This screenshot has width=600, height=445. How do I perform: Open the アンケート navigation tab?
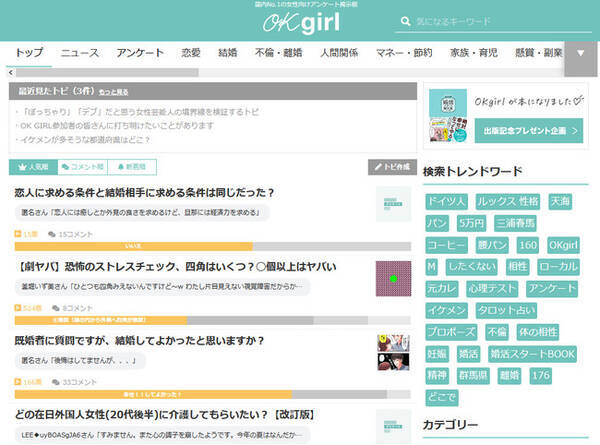(x=140, y=52)
